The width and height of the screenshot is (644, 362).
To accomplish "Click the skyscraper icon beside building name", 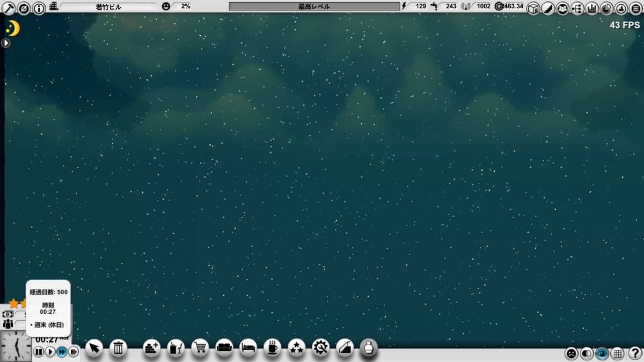I will coord(54,6).
